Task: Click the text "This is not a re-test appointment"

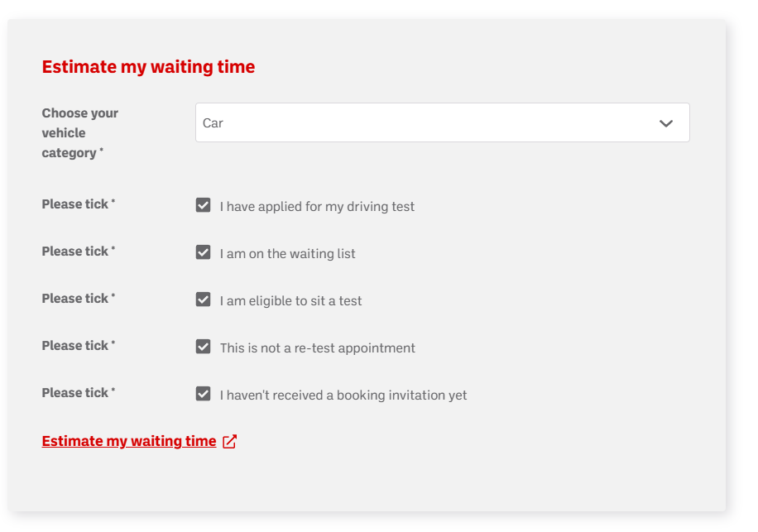Action: tap(317, 348)
